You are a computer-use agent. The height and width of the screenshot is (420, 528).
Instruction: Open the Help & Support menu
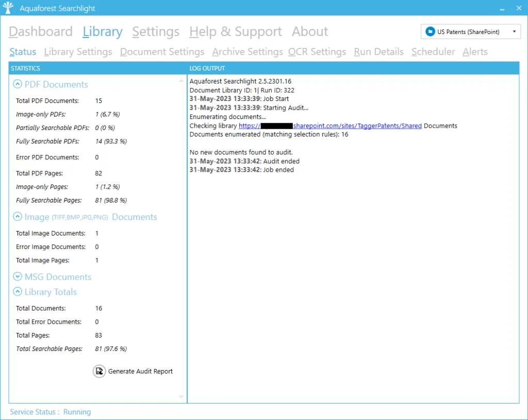[236, 31]
